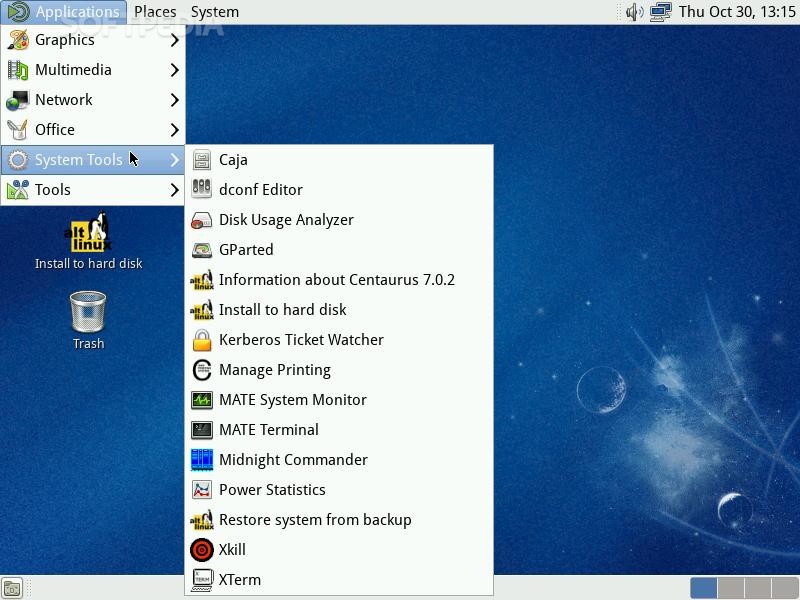Click the Disk Usage Analyzer icon
Screen dimensions: 800x600
(202, 220)
